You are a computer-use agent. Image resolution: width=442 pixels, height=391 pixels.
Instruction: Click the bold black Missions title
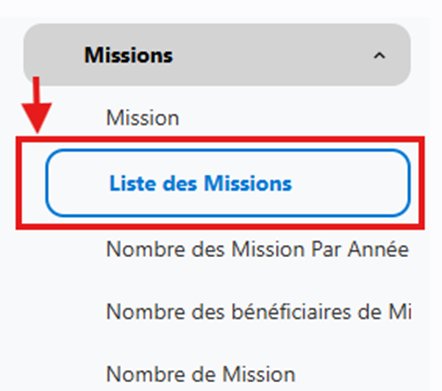coord(129,55)
